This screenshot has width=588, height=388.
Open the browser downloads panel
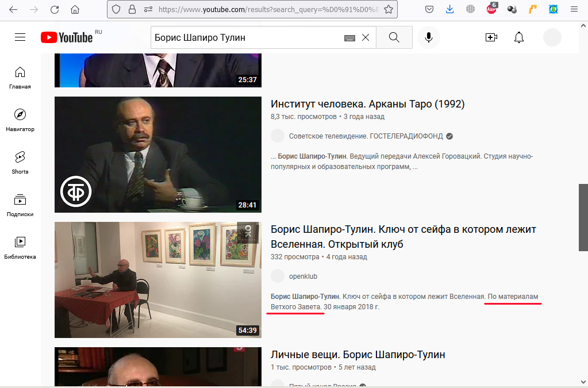click(449, 9)
